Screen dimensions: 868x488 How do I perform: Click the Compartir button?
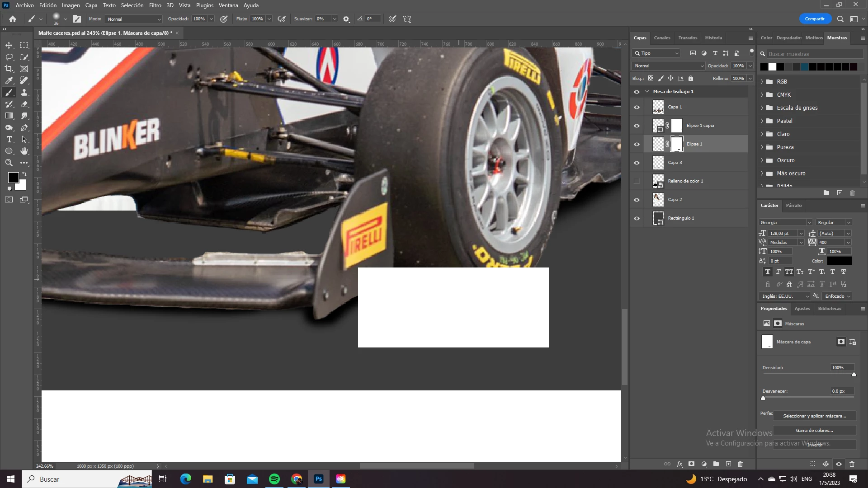(x=814, y=19)
